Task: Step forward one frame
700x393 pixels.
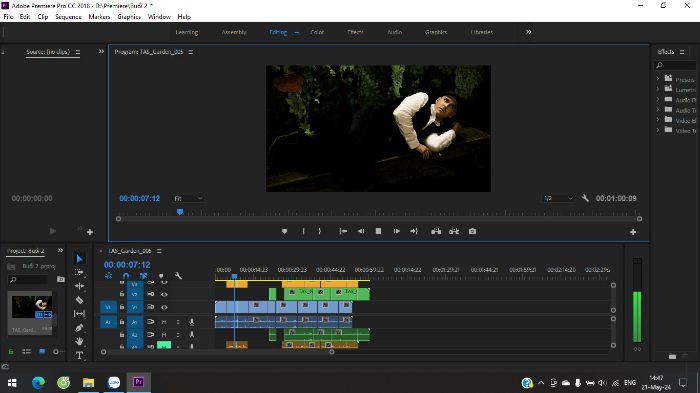Action: 396,231
